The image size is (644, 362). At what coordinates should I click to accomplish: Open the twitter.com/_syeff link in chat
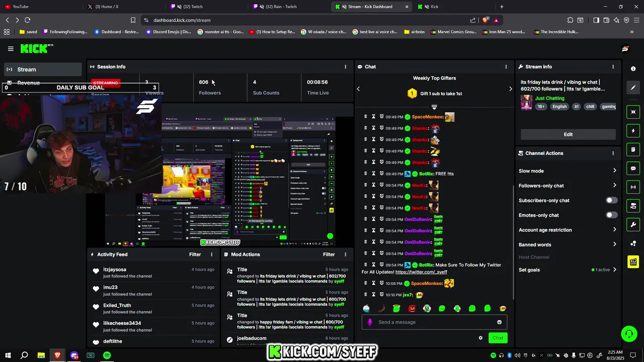pos(421,272)
